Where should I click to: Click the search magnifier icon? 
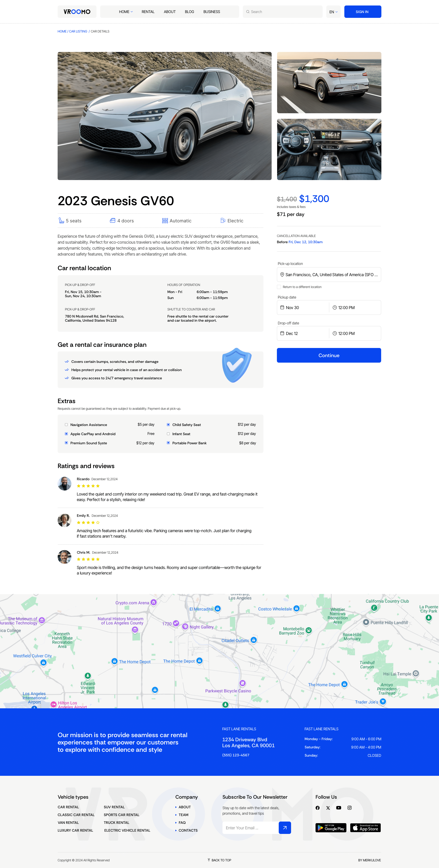[x=248, y=11]
